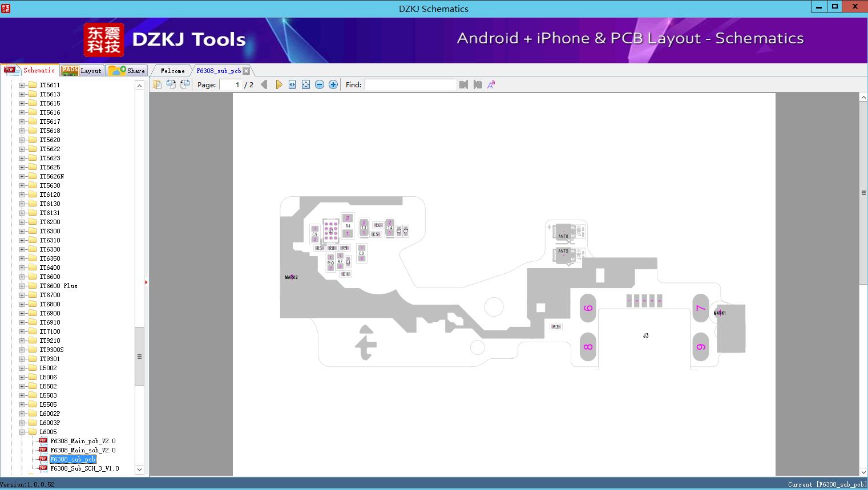Click the copy document icon in the toolbar

(158, 84)
